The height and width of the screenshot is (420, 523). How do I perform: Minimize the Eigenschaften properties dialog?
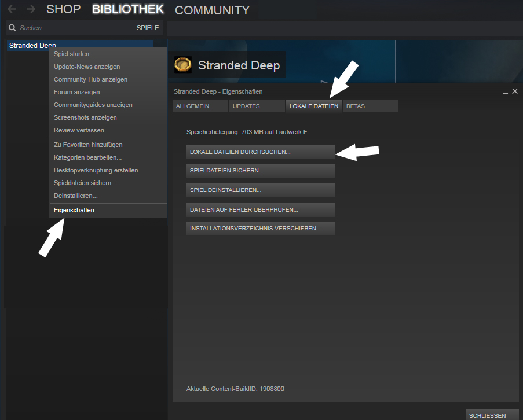tap(505, 92)
